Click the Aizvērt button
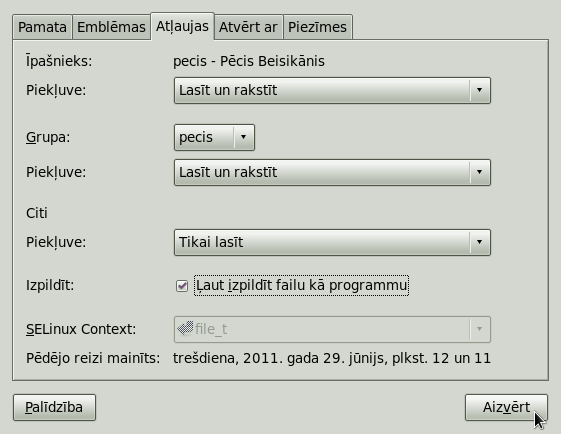Viewport: 561px width, 434px height. (506, 408)
